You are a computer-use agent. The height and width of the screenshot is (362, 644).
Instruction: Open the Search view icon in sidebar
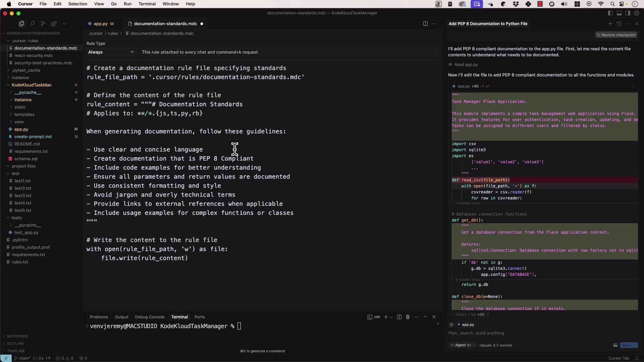[x=32, y=24]
